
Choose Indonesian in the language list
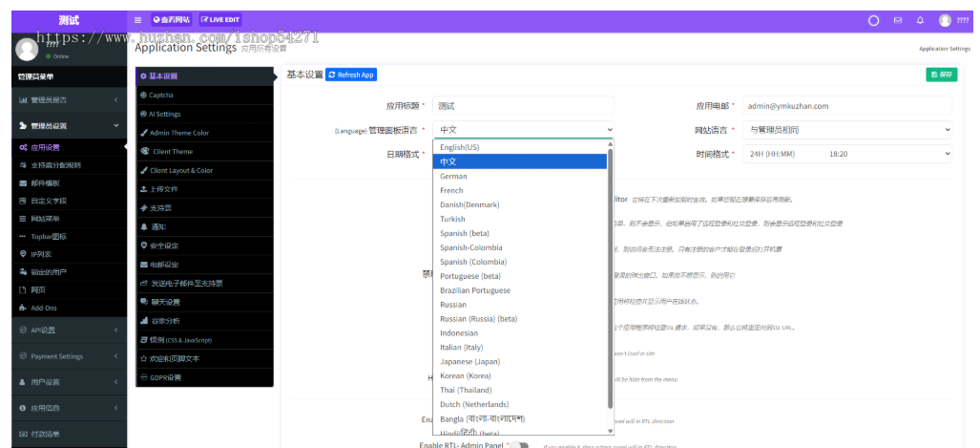520,332
